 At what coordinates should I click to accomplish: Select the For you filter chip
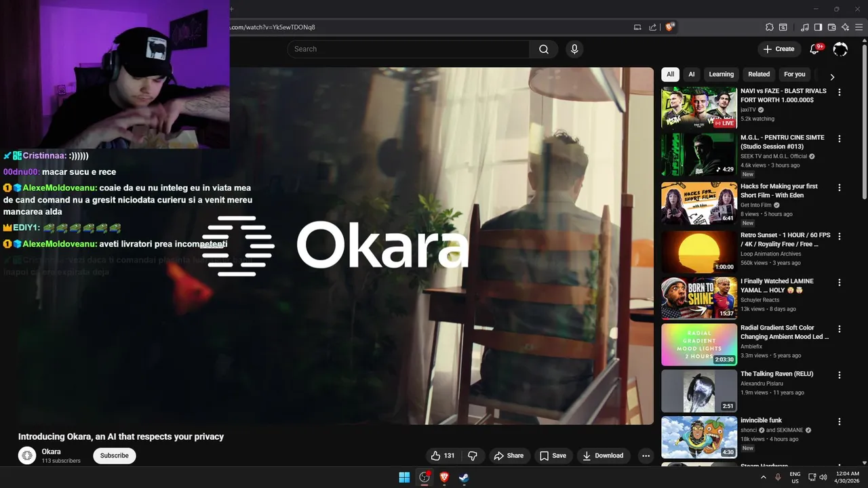(x=795, y=75)
